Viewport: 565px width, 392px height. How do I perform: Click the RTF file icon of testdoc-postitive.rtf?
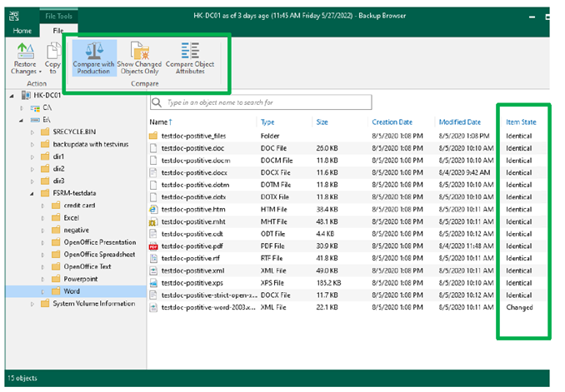153,259
